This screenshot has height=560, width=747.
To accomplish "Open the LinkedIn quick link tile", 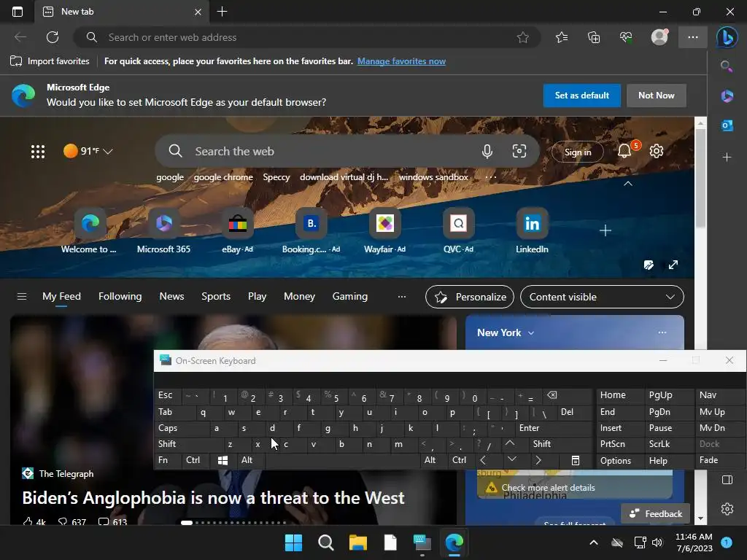I will click(x=532, y=231).
